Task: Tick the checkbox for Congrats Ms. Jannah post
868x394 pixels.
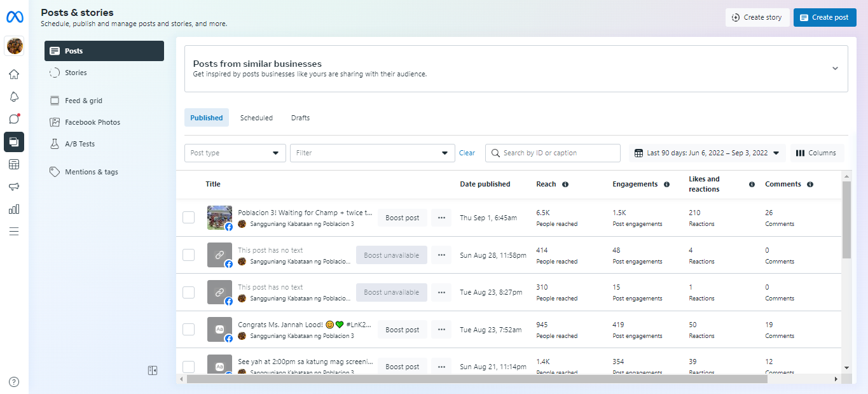Action: click(189, 330)
